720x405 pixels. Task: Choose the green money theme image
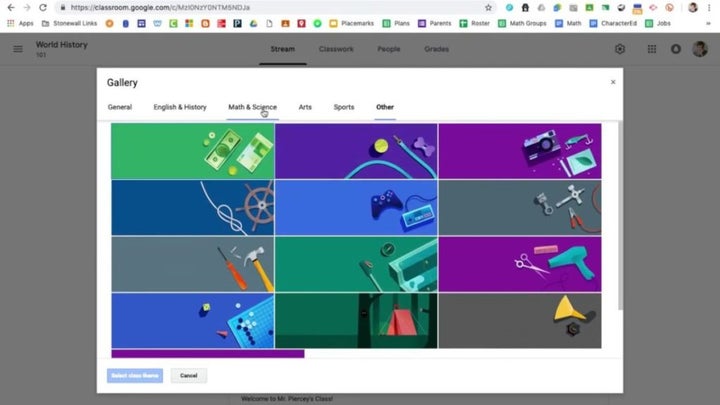pos(192,151)
